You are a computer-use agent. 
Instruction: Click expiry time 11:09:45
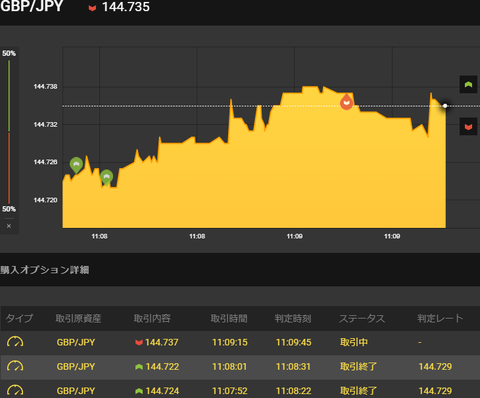tap(294, 342)
